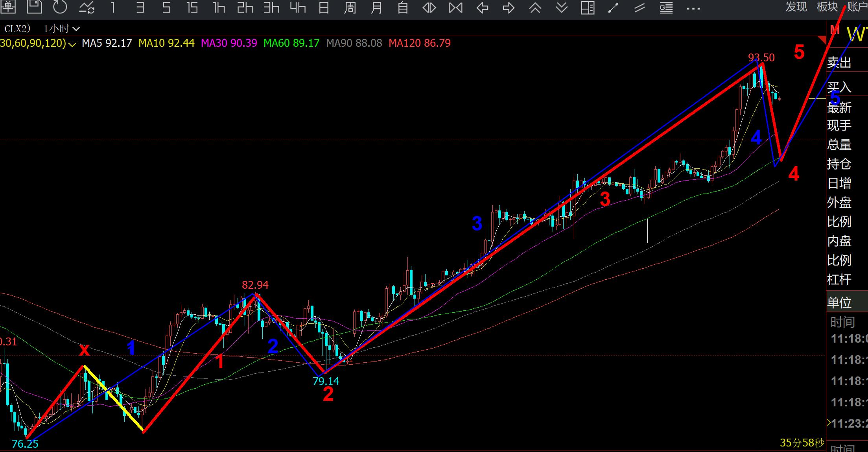Viewport: 868px width, 452px height.
Task: Click the CLX2 contract code label
Action: [17, 29]
